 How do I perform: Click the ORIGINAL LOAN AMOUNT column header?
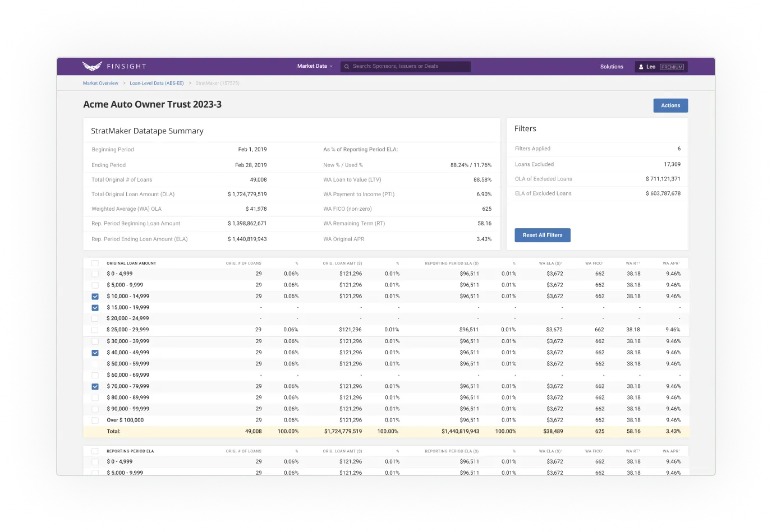pos(131,263)
